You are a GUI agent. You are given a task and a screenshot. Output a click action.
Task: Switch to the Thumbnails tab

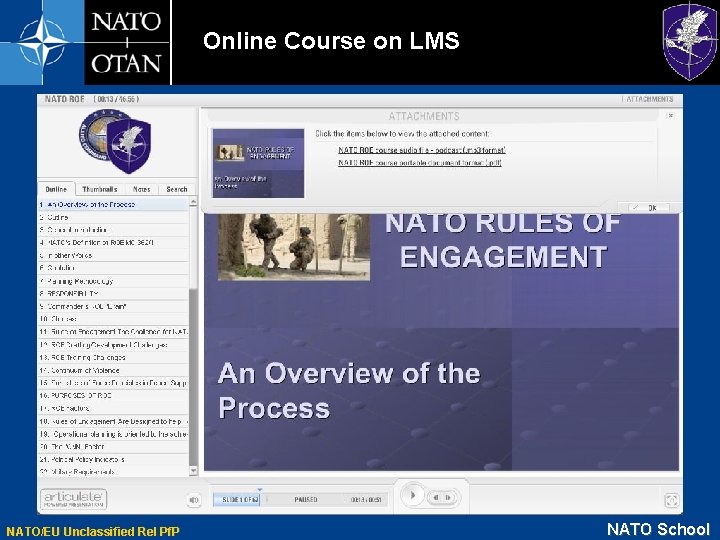pyautogui.click(x=100, y=189)
